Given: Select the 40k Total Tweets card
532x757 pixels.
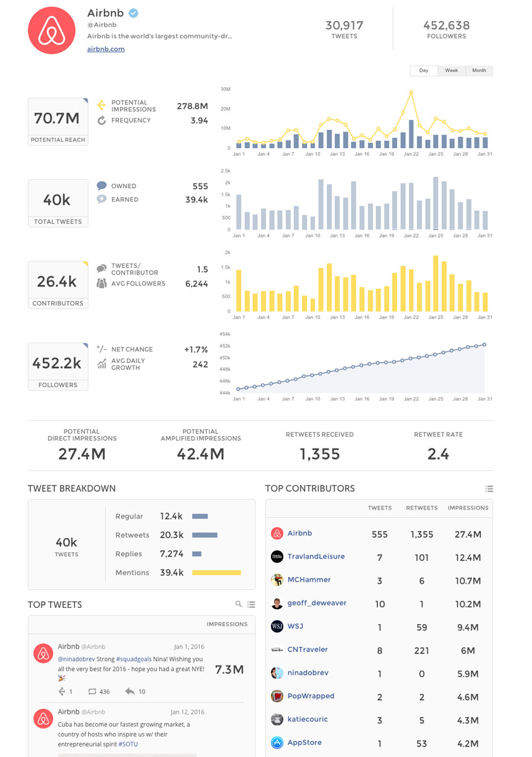Looking at the screenshot, I should tap(58, 203).
